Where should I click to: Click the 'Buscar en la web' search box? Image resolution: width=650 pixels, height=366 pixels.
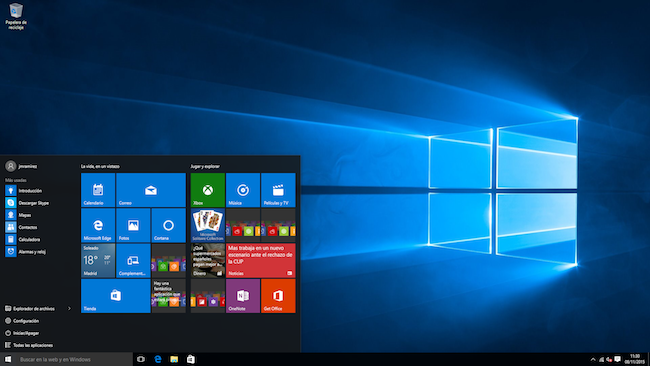[74, 359]
